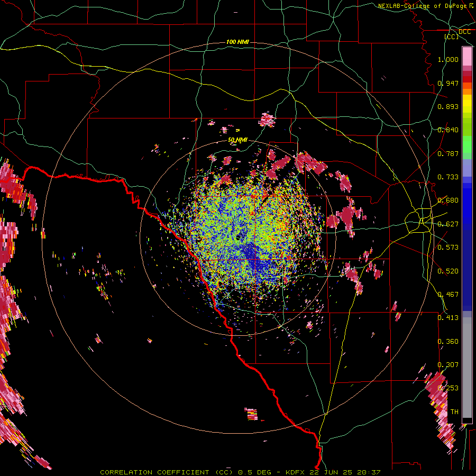
Task: Click the 0.307 scale value
Action: pyautogui.click(x=448, y=365)
